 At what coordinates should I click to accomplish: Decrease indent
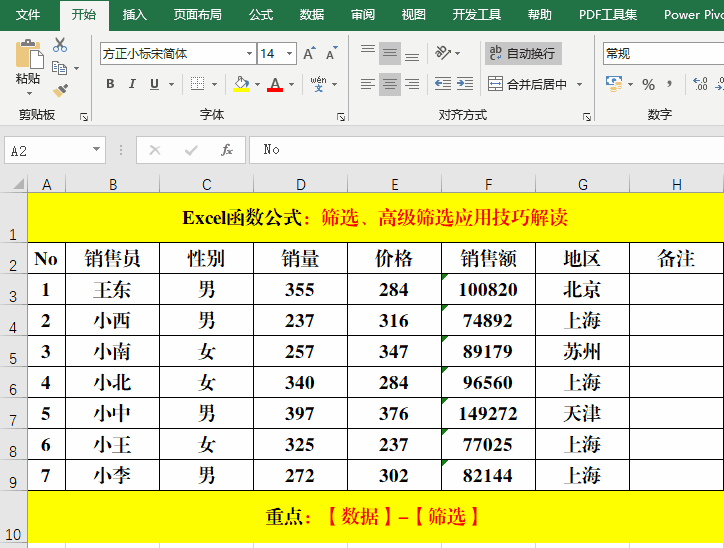(x=443, y=84)
